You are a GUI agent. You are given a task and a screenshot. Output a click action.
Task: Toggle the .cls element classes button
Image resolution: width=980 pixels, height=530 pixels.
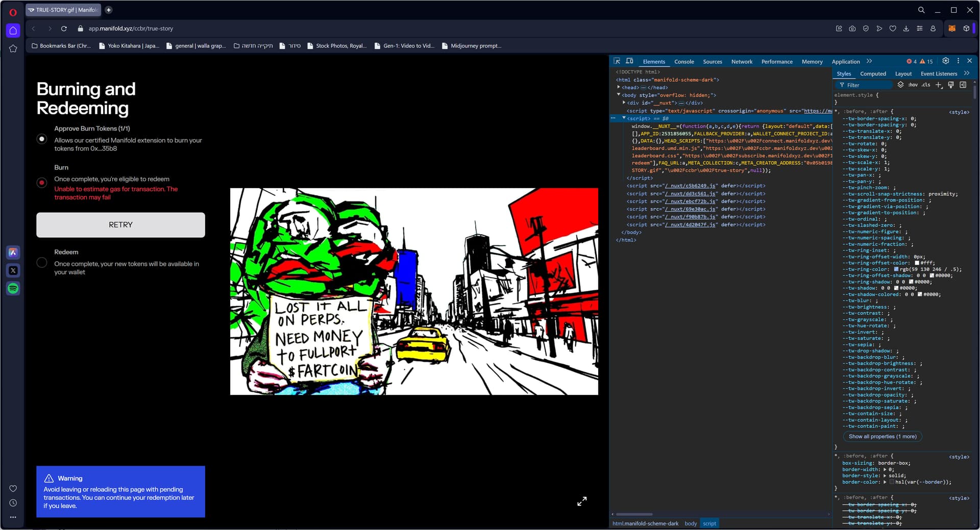point(926,85)
